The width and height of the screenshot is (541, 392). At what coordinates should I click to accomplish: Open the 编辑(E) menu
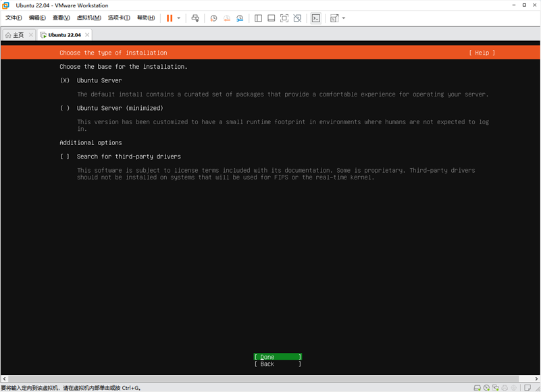[x=37, y=18]
